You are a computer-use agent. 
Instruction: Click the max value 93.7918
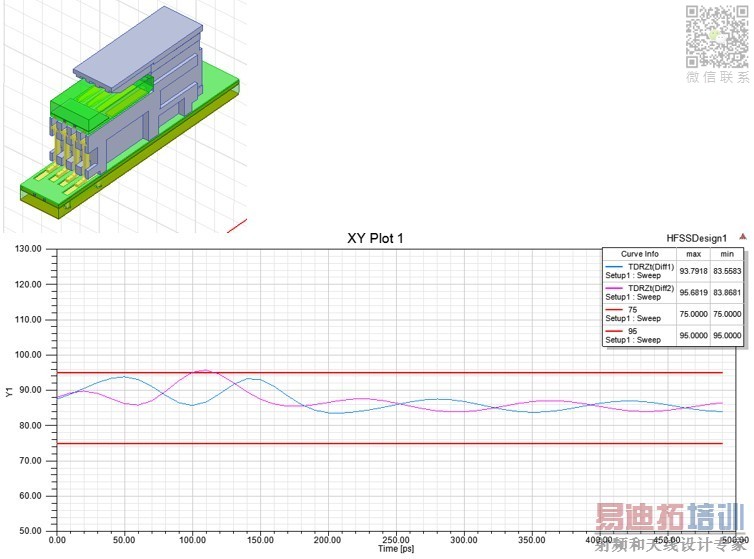pyautogui.click(x=693, y=271)
